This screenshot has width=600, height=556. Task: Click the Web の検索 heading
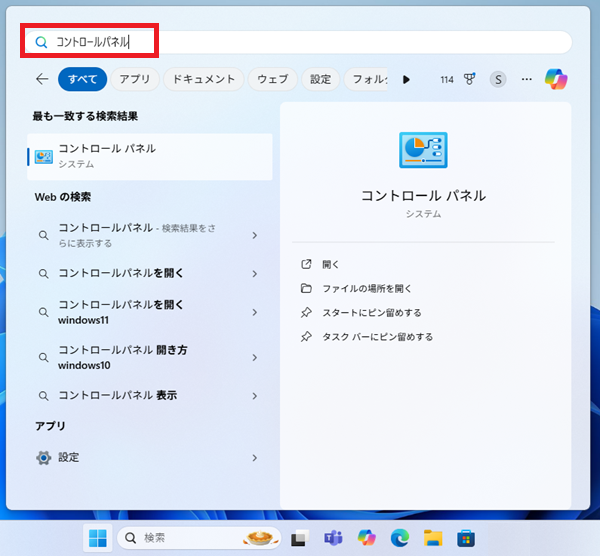[63, 197]
